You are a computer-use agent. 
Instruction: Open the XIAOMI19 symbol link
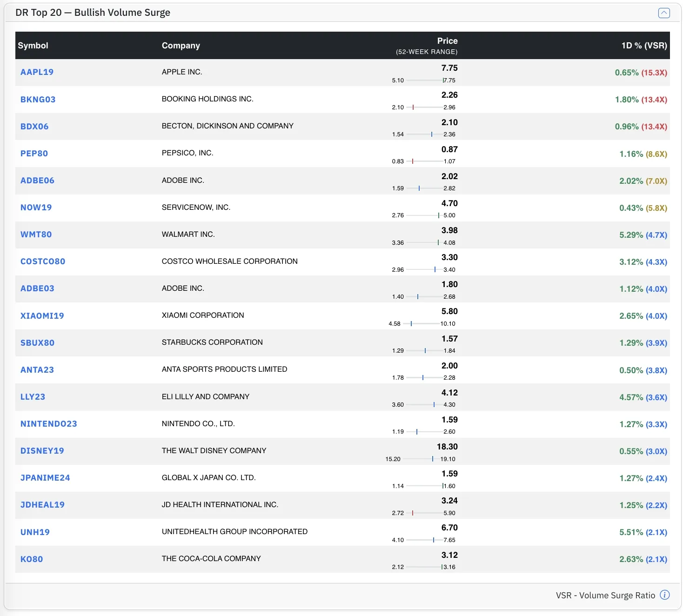[x=42, y=315]
